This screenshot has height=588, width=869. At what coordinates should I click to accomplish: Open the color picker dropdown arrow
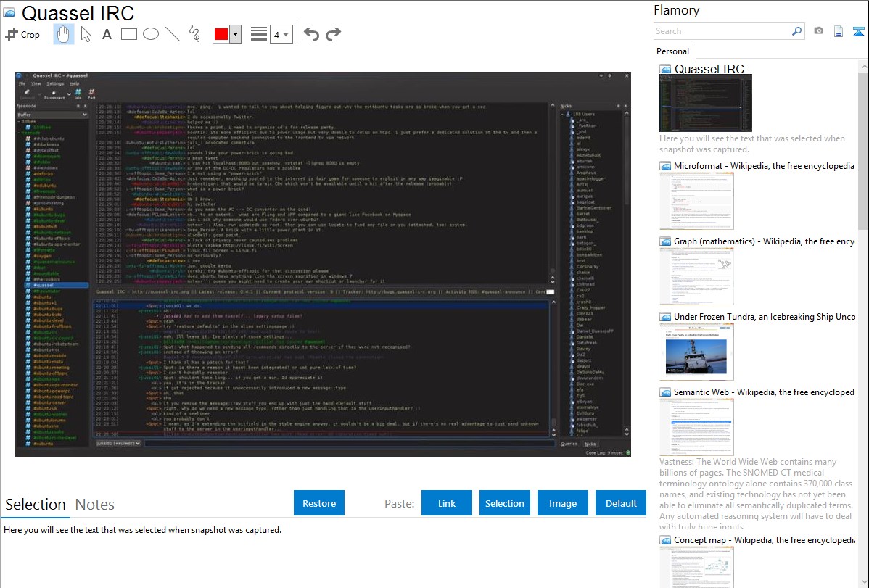point(235,34)
